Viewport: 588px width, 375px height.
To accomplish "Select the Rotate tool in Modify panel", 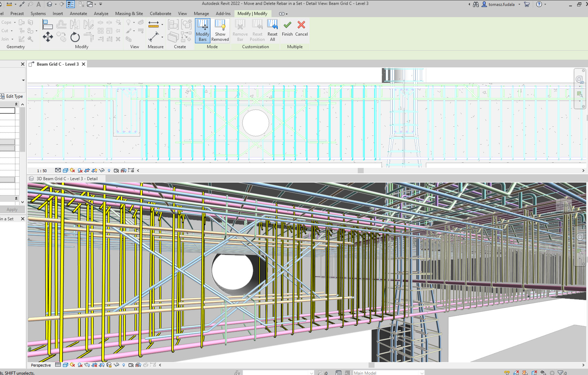I will (x=75, y=37).
